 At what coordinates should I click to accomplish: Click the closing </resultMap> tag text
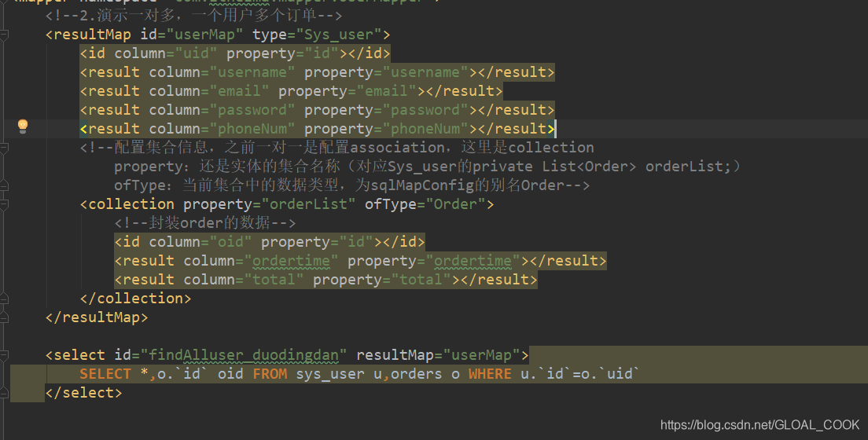coord(97,317)
